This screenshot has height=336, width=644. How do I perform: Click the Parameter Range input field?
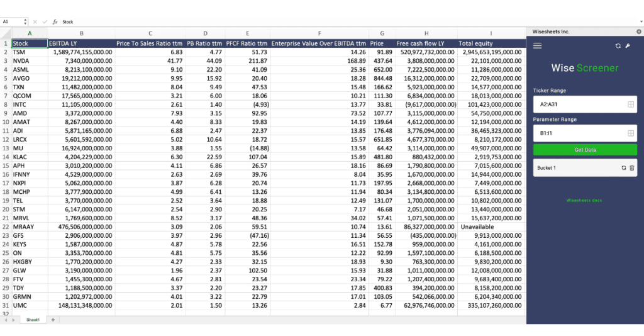[x=579, y=133]
